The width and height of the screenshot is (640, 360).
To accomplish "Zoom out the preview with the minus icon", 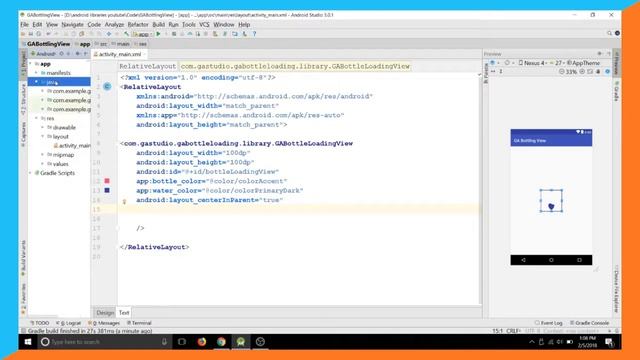I will [x=562, y=71].
